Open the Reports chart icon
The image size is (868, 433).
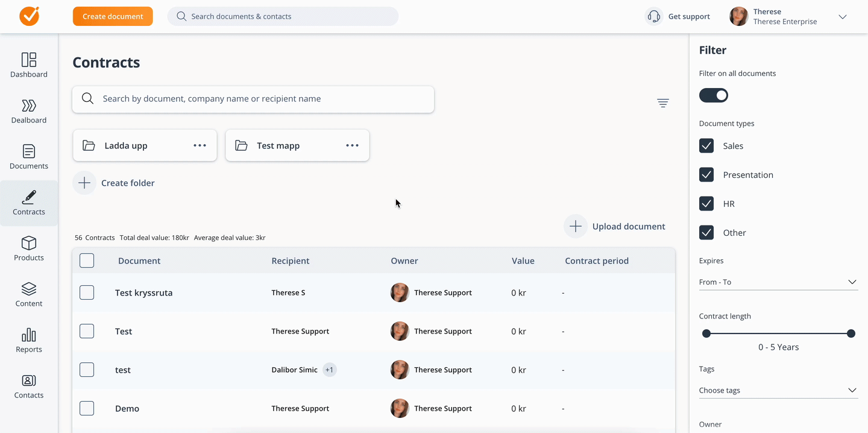[x=29, y=335]
